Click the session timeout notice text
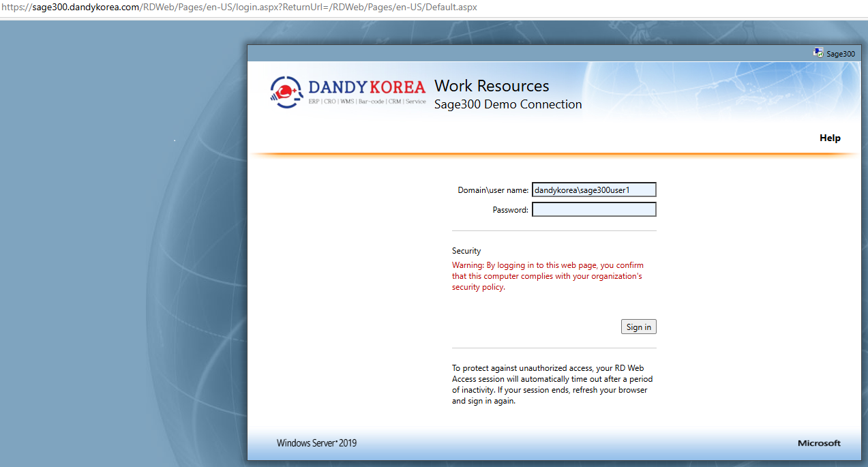Screen dimensions: 868x467 click(552, 385)
